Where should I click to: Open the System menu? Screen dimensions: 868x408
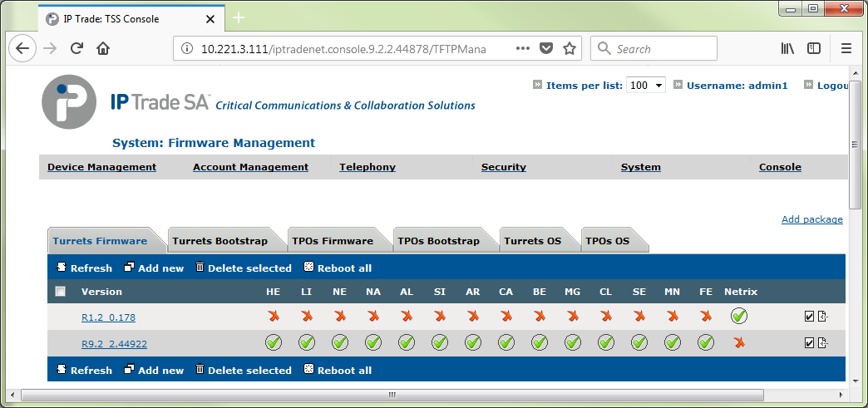(640, 167)
